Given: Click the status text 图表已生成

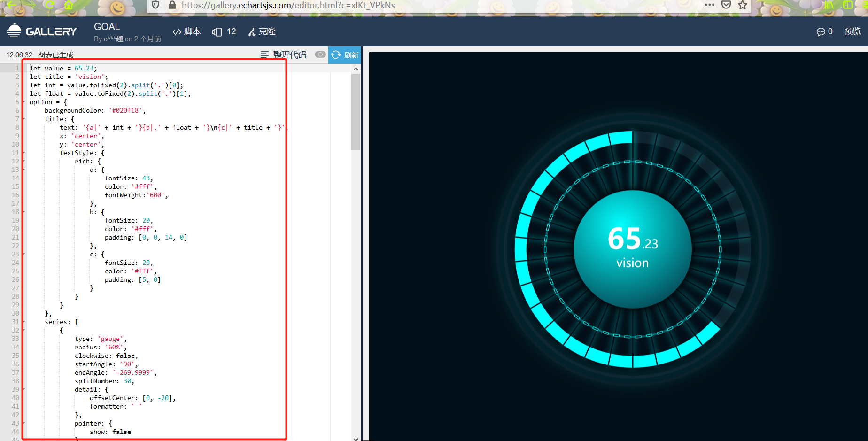Looking at the screenshot, I should coord(56,55).
